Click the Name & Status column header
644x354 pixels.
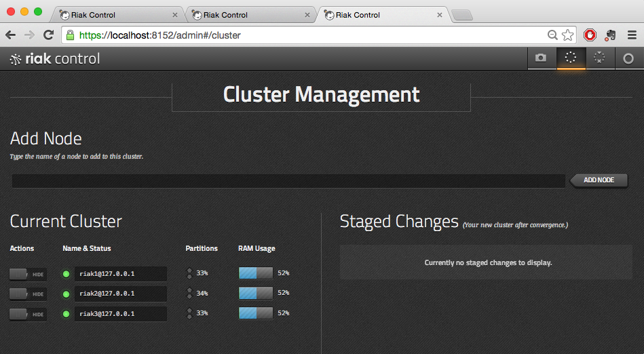click(87, 248)
